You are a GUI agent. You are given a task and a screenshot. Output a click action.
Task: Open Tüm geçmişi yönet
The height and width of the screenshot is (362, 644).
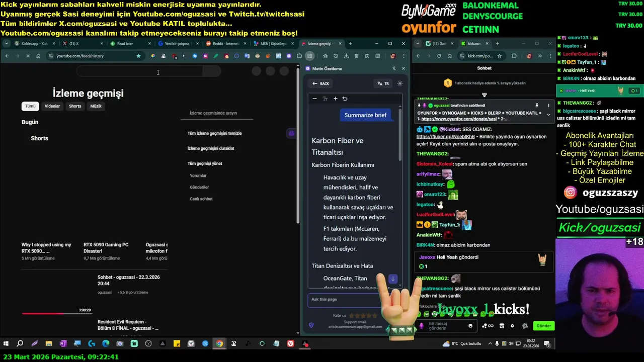pos(204,163)
